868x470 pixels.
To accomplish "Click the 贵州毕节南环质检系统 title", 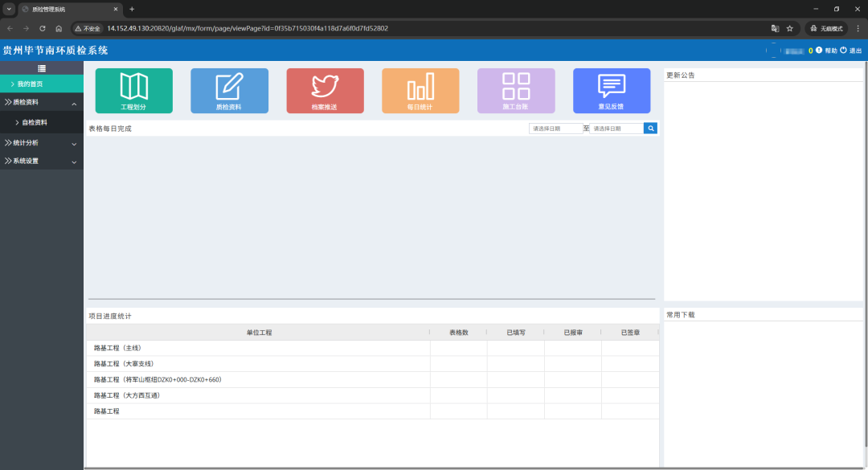I will coord(55,51).
